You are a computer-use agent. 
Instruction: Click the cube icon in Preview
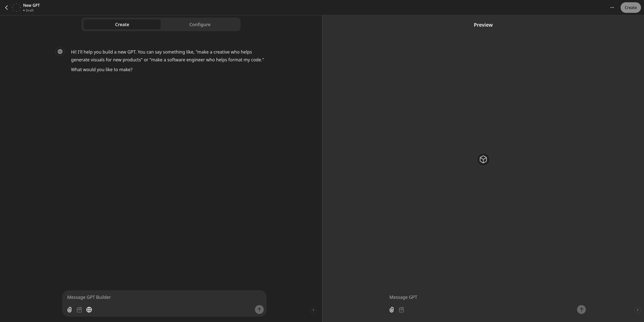pos(483,159)
